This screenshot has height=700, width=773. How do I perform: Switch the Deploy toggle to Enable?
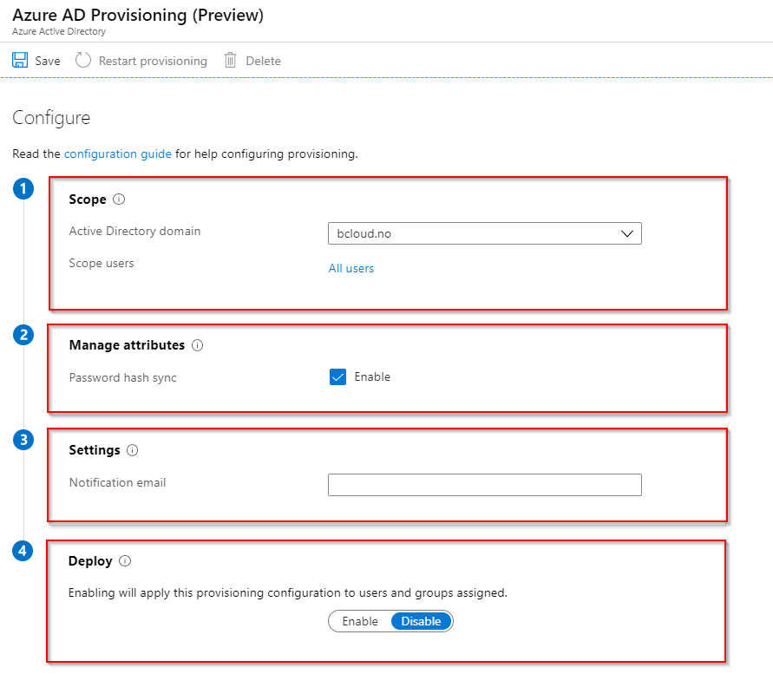pyautogui.click(x=358, y=621)
